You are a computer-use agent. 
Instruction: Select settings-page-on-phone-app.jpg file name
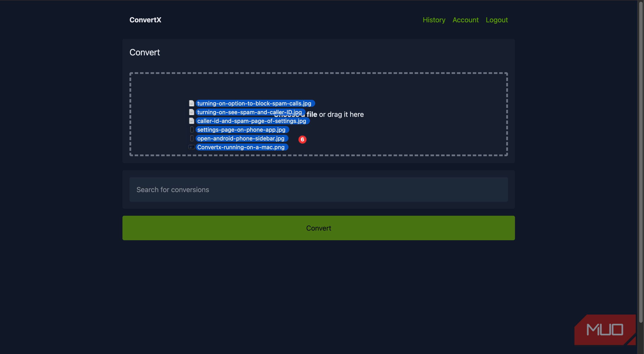242,130
